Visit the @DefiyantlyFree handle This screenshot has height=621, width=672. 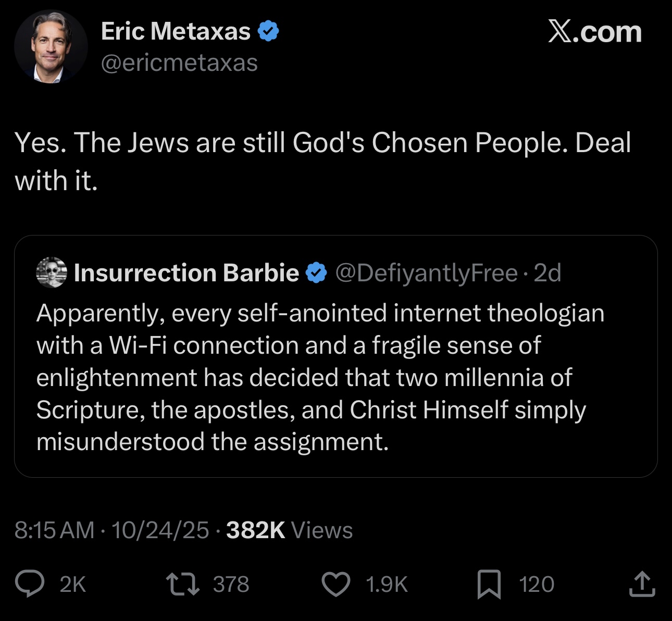pos(426,273)
